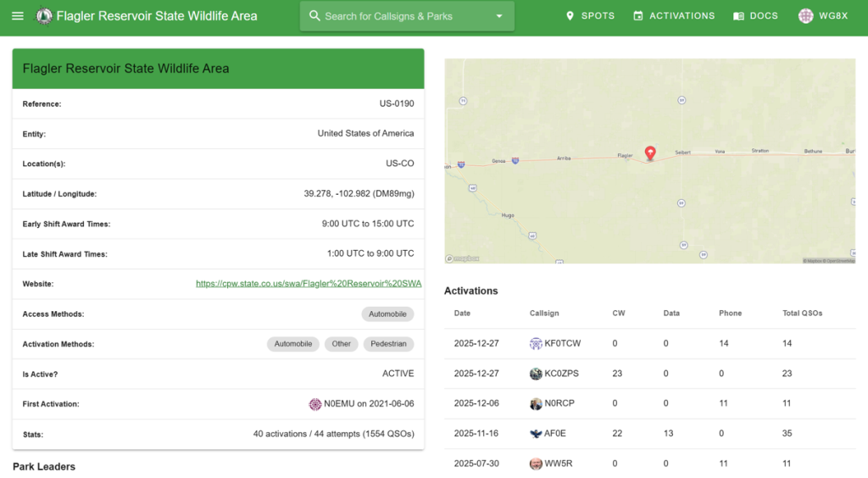Click the Automobile access method chip

(x=387, y=314)
